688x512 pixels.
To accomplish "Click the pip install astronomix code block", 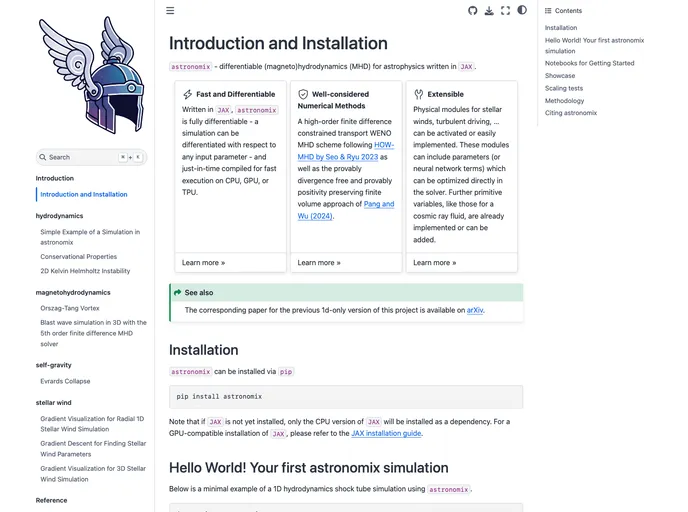I will click(346, 397).
